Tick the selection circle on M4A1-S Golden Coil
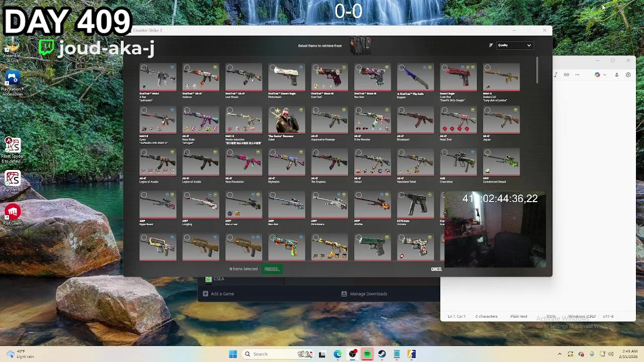644x362 pixels. pos(488,68)
